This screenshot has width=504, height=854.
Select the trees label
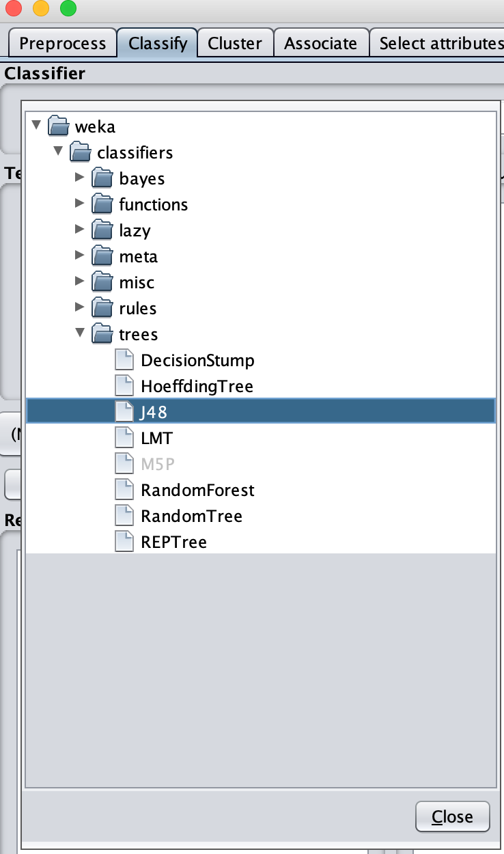[x=138, y=335]
